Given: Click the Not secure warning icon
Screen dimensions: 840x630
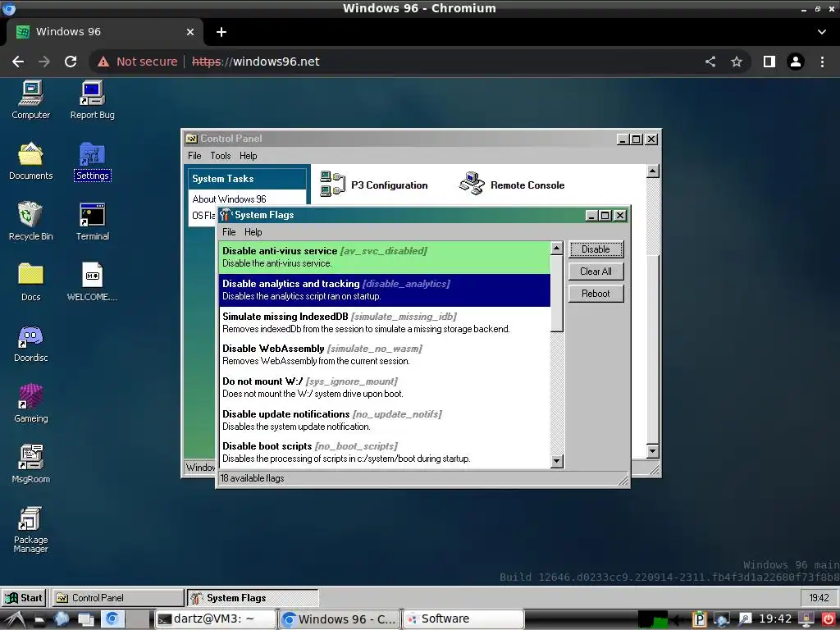Looking at the screenshot, I should pyautogui.click(x=103, y=62).
